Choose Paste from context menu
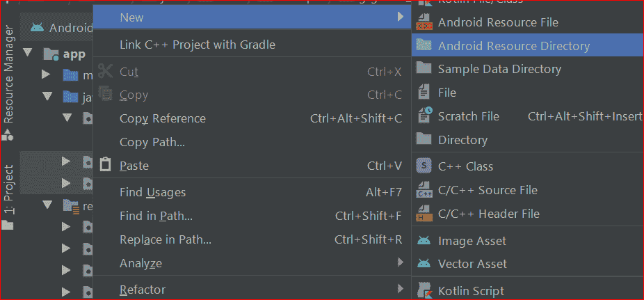 click(x=252, y=166)
